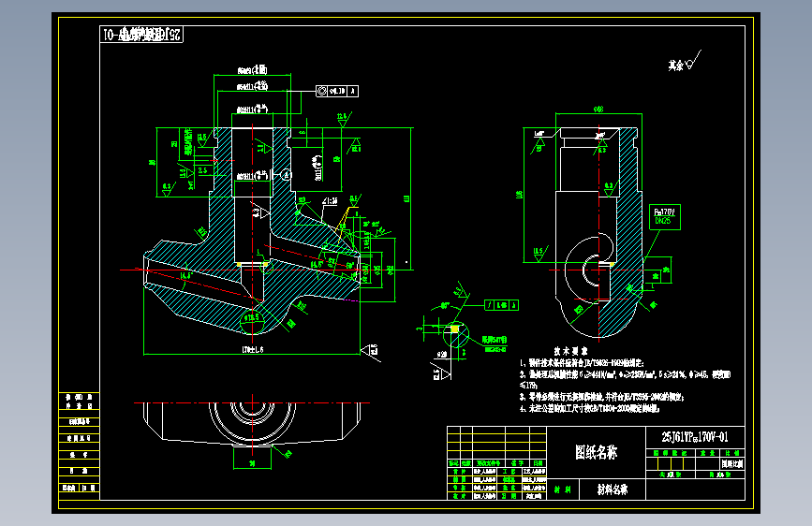This screenshot has height=526, width=812.
Task: Select the 技术要求 heading text
Action: pos(570,352)
